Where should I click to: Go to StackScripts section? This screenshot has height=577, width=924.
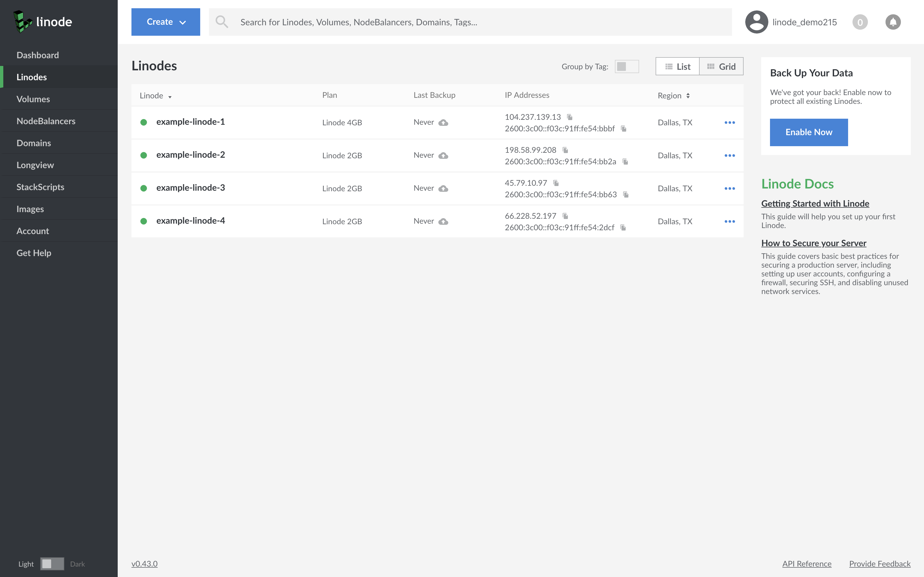pyautogui.click(x=40, y=187)
